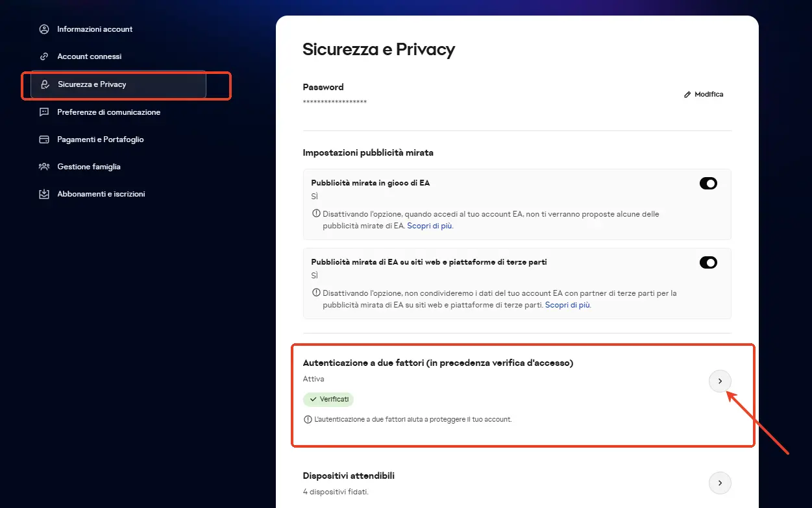
Task: Click the Autenticazione a due fattori heading
Action: 438,363
